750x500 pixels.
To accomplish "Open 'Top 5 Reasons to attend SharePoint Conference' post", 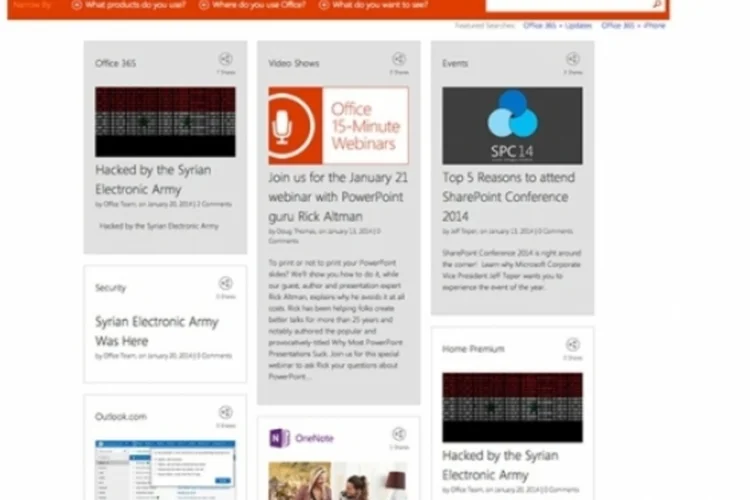I will tap(508, 197).
